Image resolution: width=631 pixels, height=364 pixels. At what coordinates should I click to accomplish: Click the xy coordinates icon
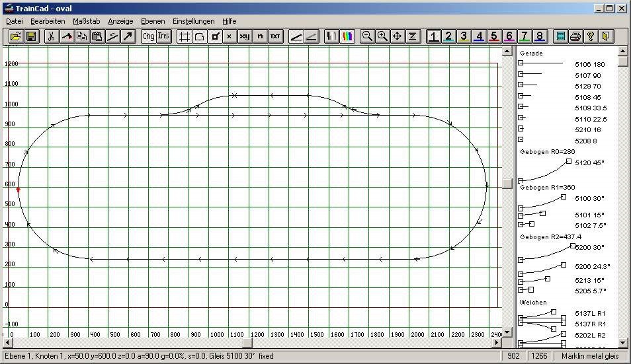pyautogui.click(x=245, y=36)
